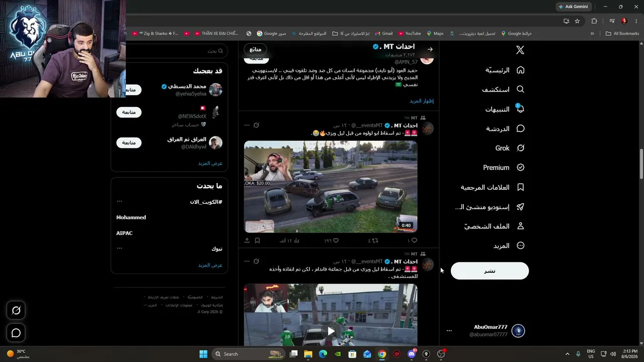Open Grok from the navigation sidebar
The image size is (644, 362).
point(510,148)
